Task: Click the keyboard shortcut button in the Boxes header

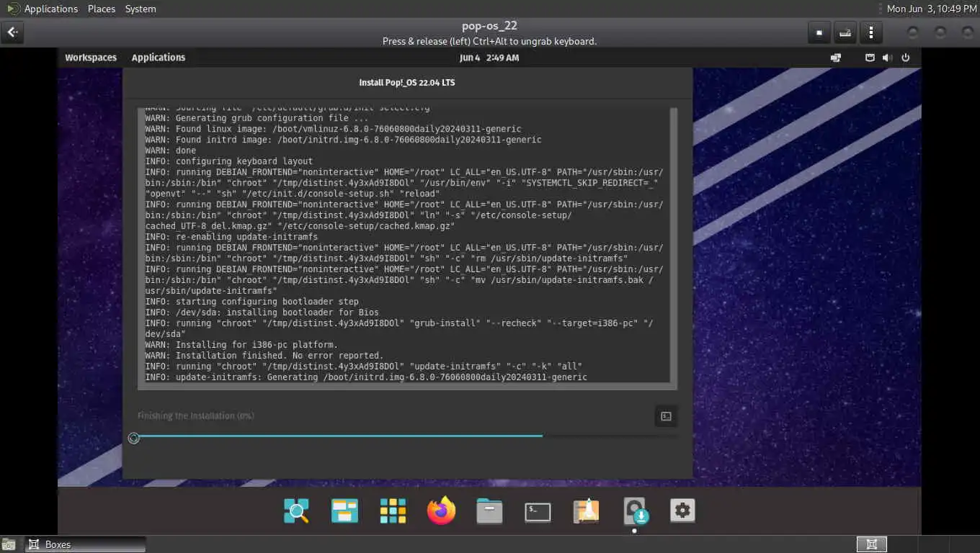Action: (x=845, y=32)
